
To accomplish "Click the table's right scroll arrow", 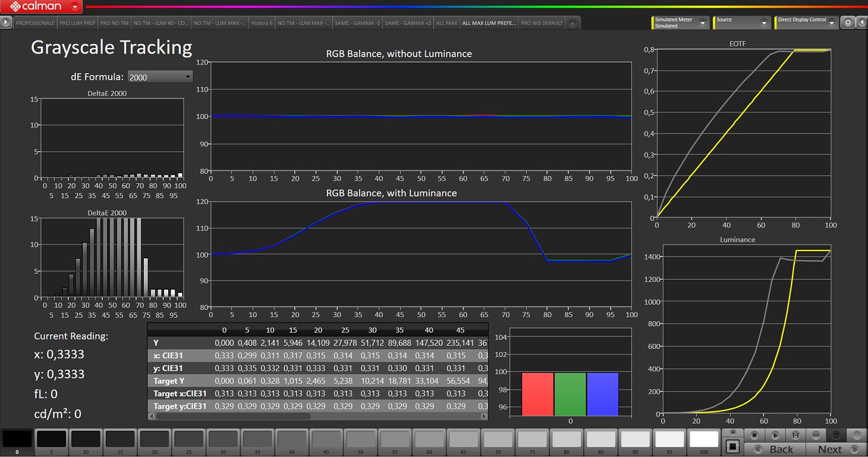I will tap(485, 417).
